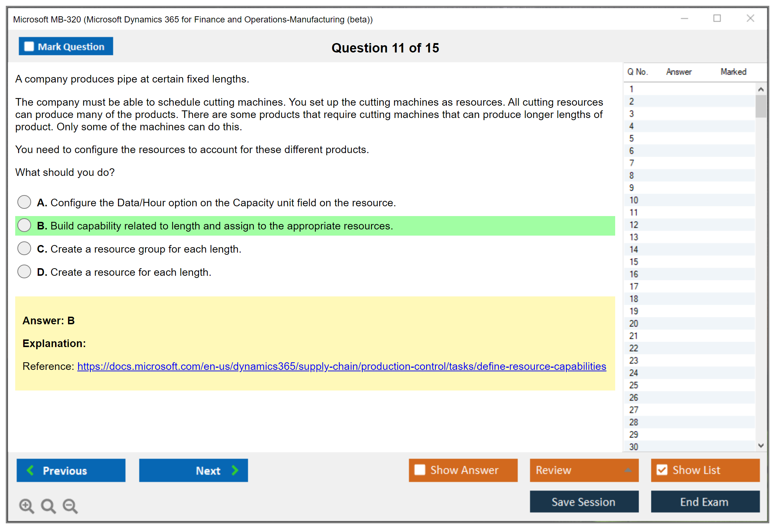Screen dimensions: 778x532
Task: Click the green left arrow on Previous
Action: click(30, 470)
